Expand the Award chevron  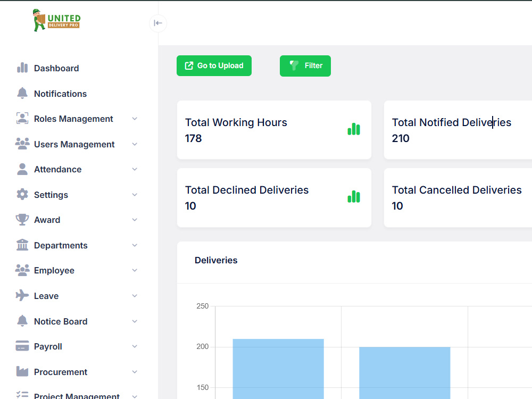click(135, 220)
